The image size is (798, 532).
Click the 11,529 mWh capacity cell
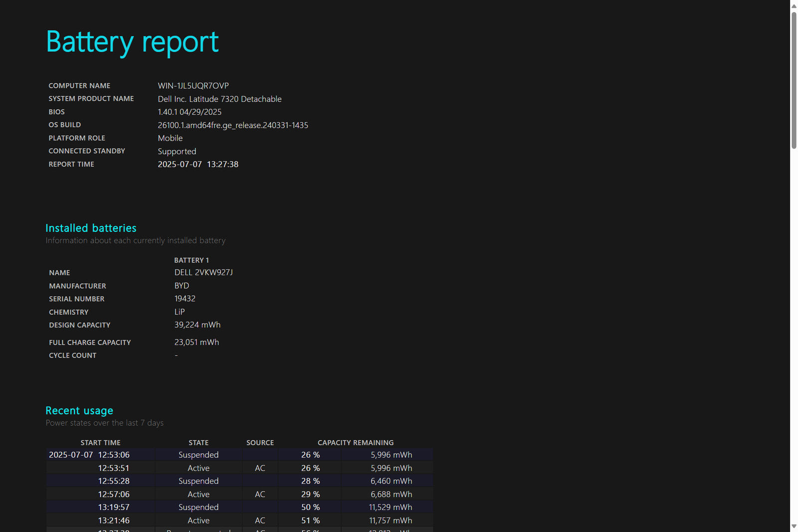(390, 507)
